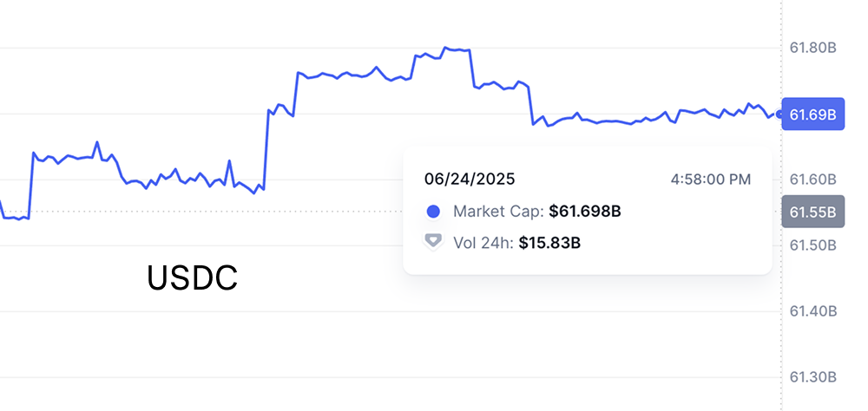Image resolution: width=868 pixels, height=411 pixels.
Task: Click the 4:58:00 PM timestamp
Action: (x=711, y=179)
